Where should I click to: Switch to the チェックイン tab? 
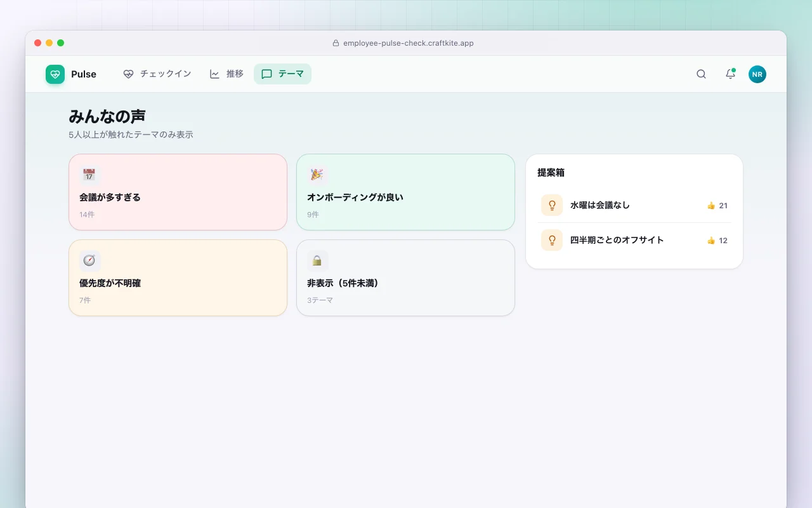(x=157, y=74)
